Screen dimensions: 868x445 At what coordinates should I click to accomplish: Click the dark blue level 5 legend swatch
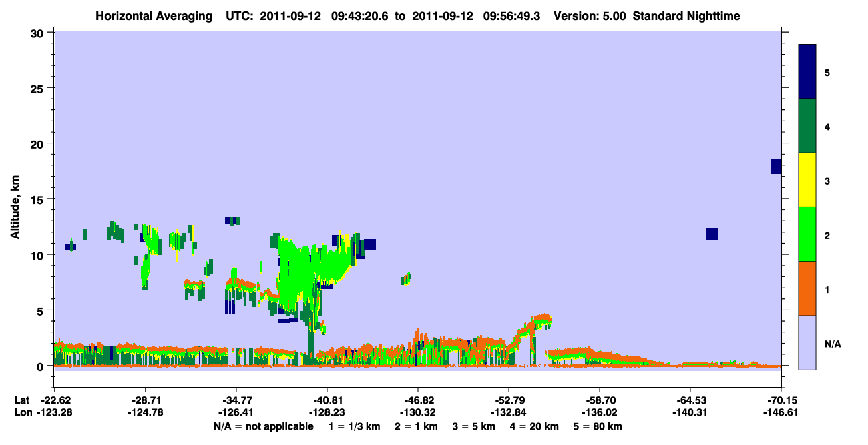(807, 72)
